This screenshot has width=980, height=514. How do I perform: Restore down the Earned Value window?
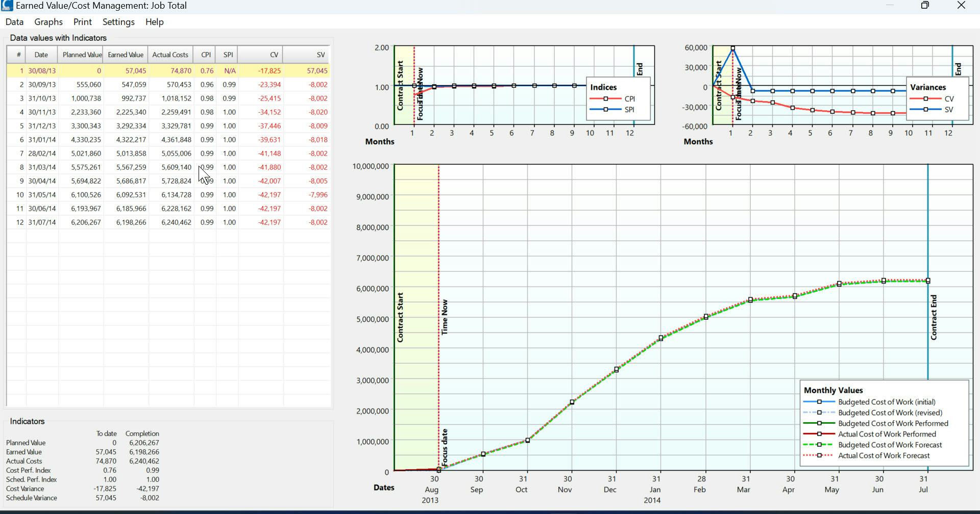(x=925, y=6)
